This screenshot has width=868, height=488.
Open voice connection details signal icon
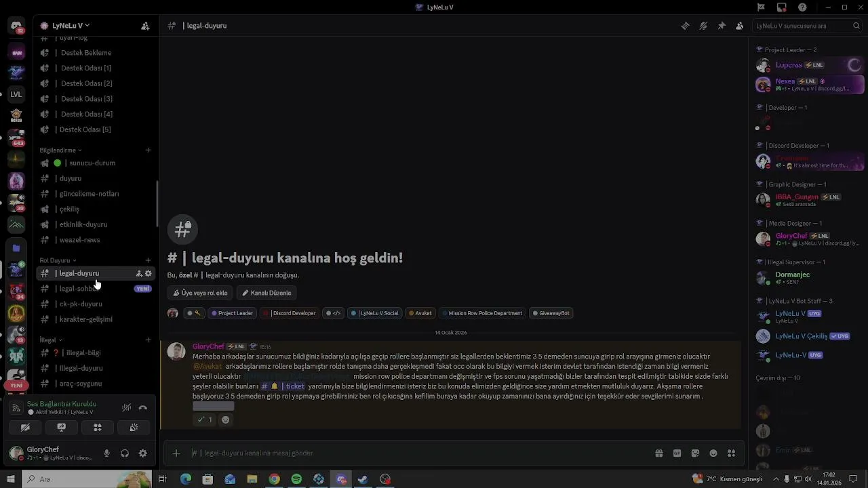click(16, 408)
